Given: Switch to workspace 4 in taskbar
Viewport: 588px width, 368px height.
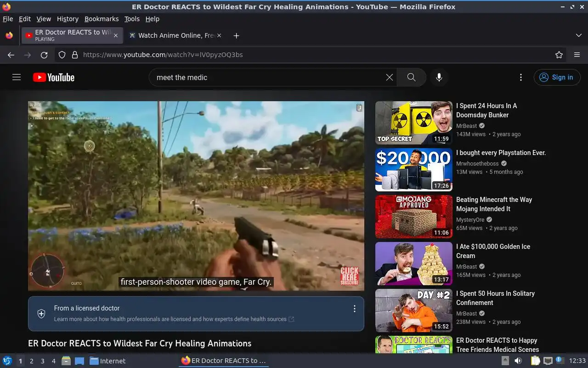Looking at the screenshot, I should (53, 361).
